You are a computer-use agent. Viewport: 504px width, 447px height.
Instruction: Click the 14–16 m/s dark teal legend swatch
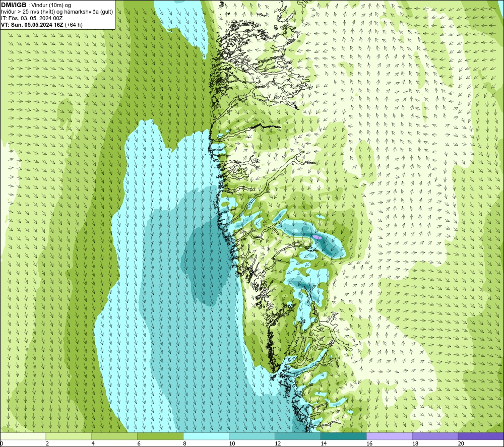click(x=344, y=436)
